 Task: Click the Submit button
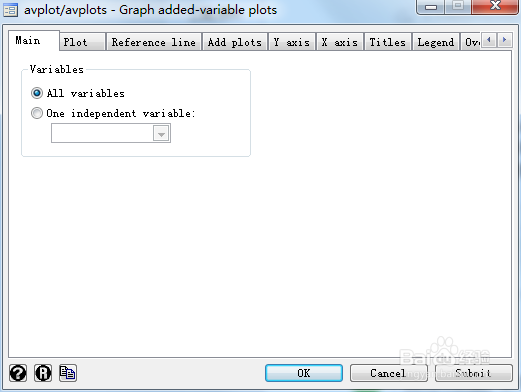tap(473, 373)
